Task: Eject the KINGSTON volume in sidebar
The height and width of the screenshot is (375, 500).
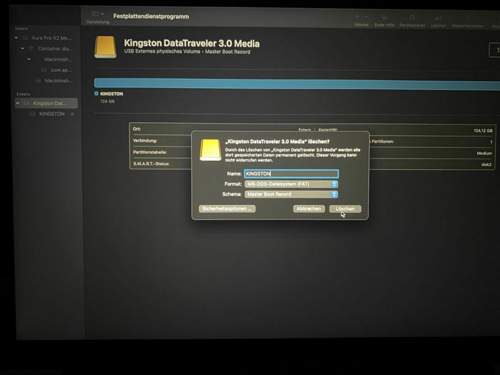Action: [x=72, y=114]
